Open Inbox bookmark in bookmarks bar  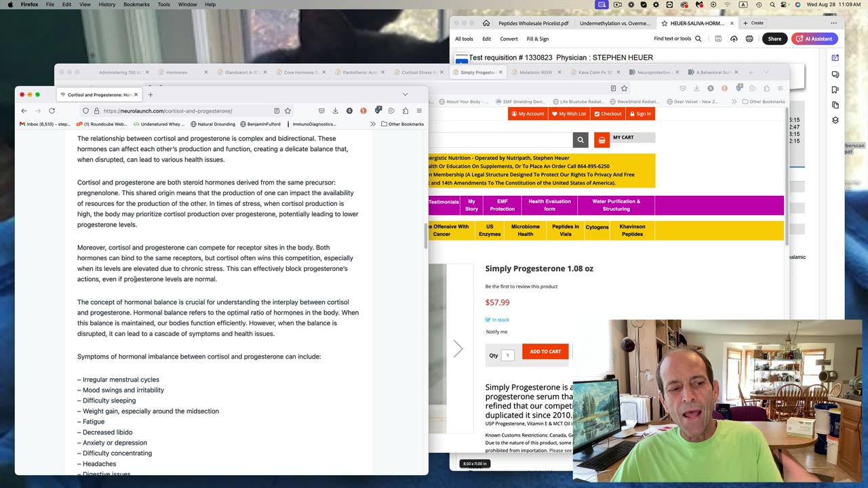45,124
